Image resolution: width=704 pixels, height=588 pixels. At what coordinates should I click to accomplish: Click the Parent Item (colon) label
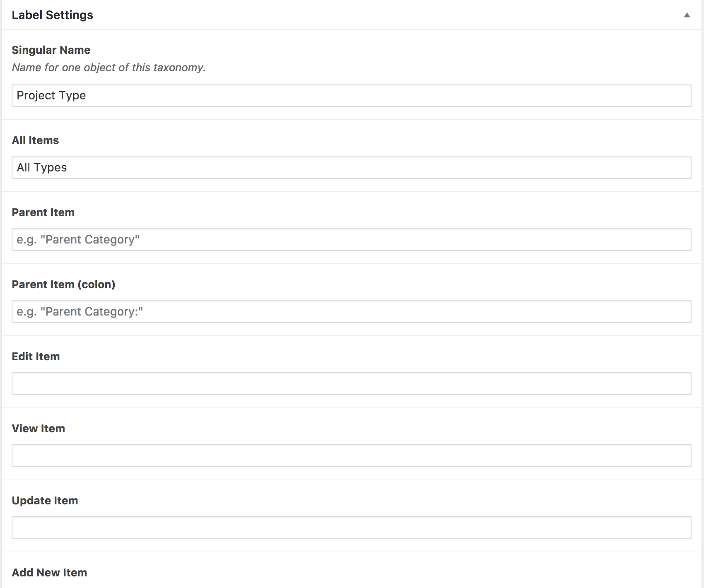63,284
